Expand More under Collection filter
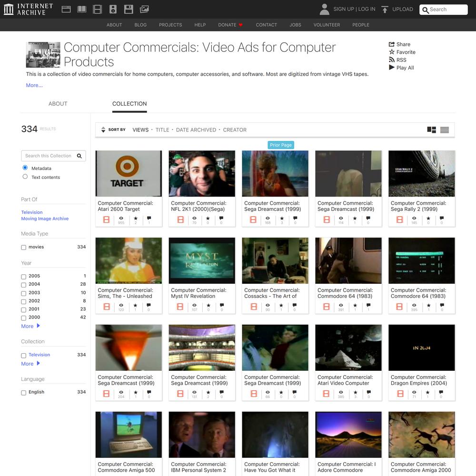Screen dimensions: 476x476 30,364
